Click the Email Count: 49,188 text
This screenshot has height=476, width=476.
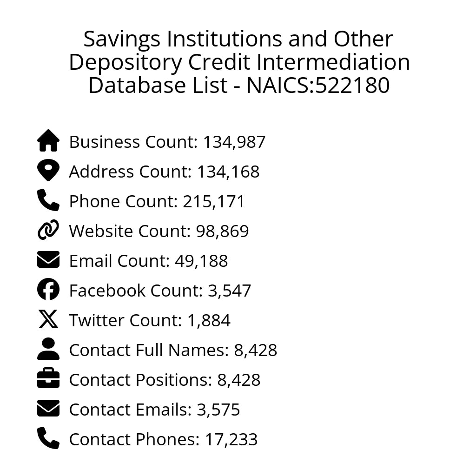[x=148, y=261]
